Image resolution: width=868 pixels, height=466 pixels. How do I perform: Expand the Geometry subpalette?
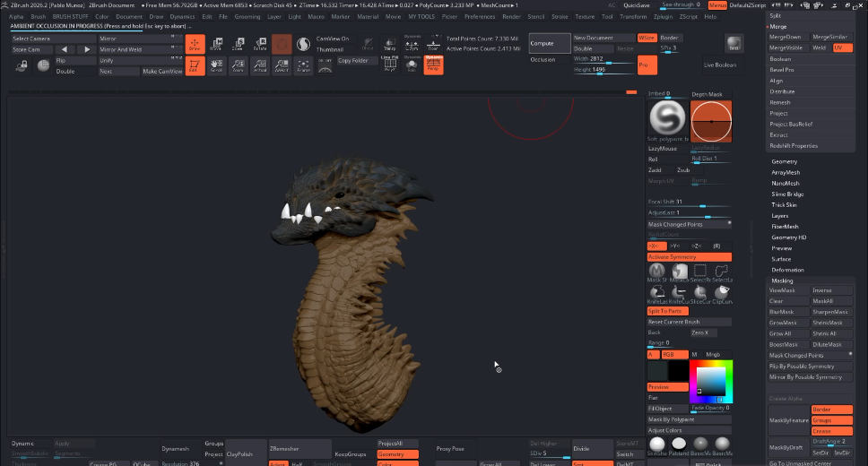click(x=784, y=161)
